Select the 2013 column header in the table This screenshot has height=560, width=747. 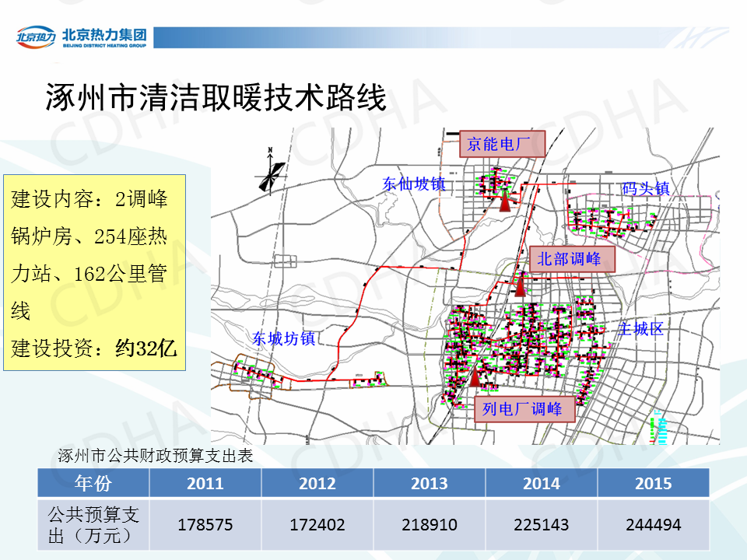point(429,483)
